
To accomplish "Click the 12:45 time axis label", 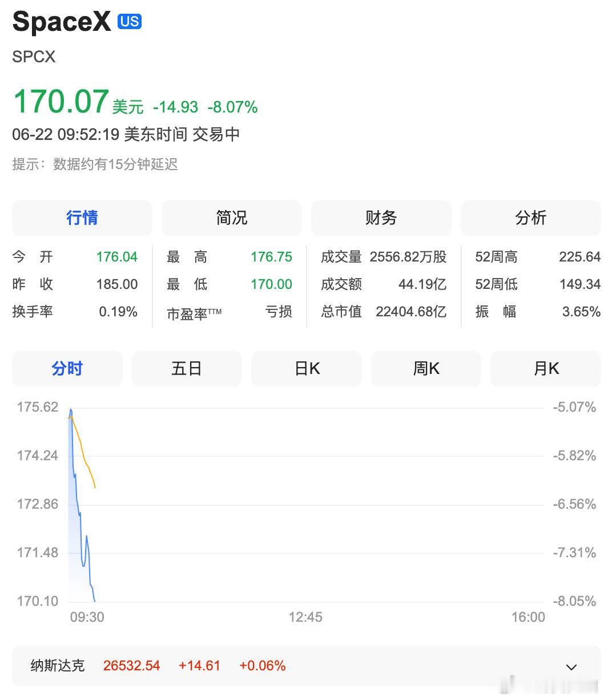I will (305, 617).
